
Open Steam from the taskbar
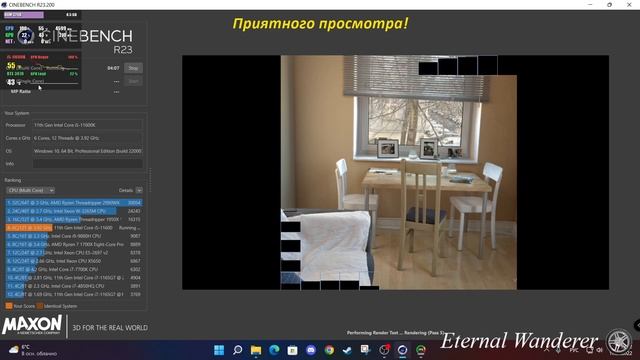coord(347,350)
